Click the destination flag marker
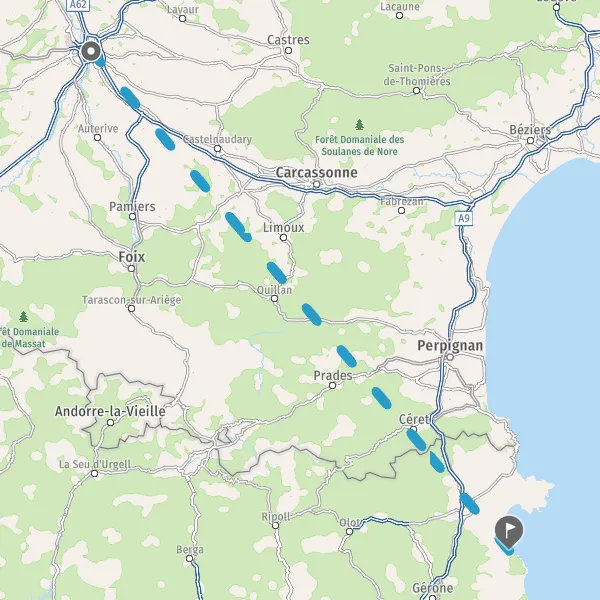Viewport: 600px width, 600px height. tap(509, 531)
